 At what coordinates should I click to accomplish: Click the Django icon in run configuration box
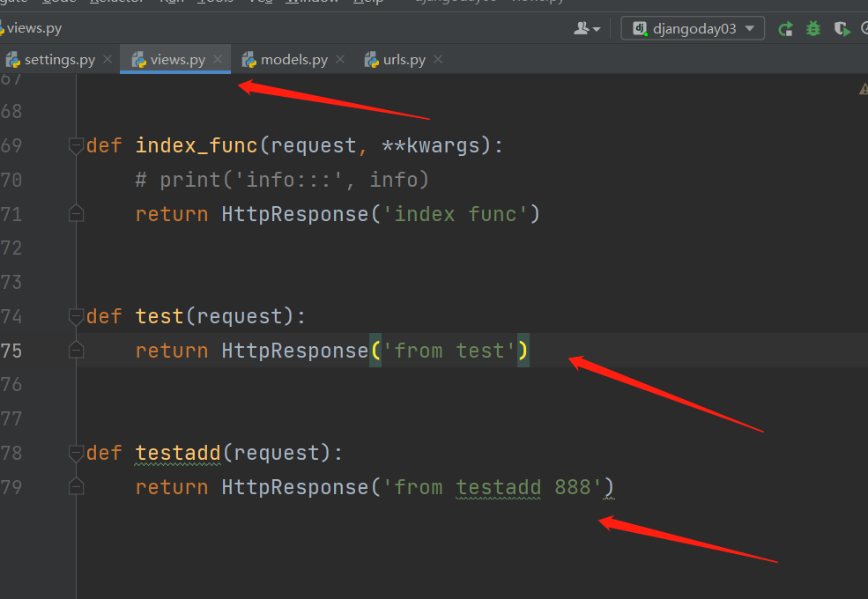tap(640, 28)
